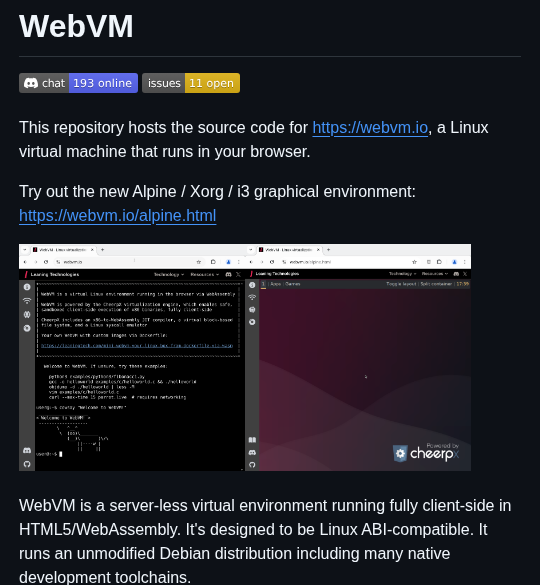Open the issues badge showing 11 open
This screenshot has height=585, width=540.
[191, 83]
